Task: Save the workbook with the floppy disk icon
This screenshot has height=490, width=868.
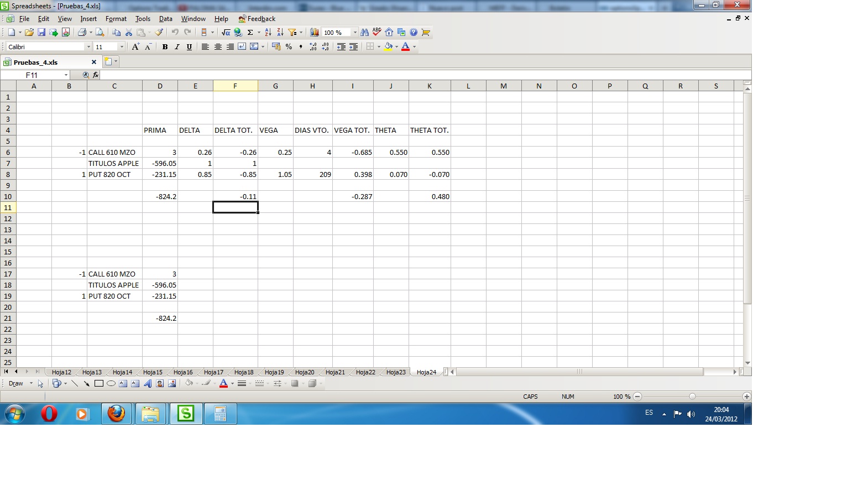Action: [x=41, y=33]
